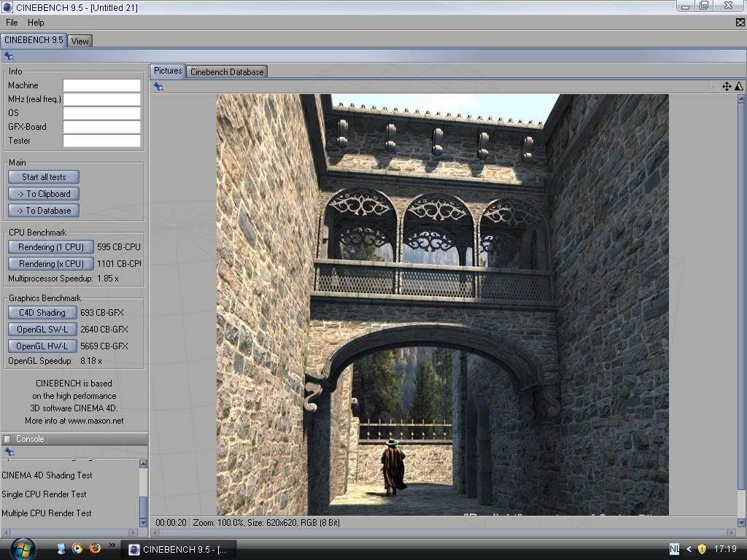
Task: Open the Windows Start orb
Action: pyautogui.click(x=23, y=549)
